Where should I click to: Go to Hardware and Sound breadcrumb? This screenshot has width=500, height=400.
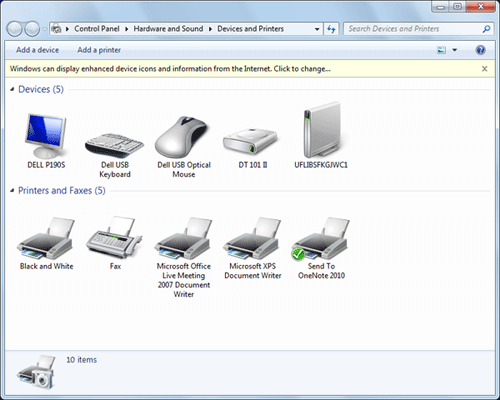168,29
